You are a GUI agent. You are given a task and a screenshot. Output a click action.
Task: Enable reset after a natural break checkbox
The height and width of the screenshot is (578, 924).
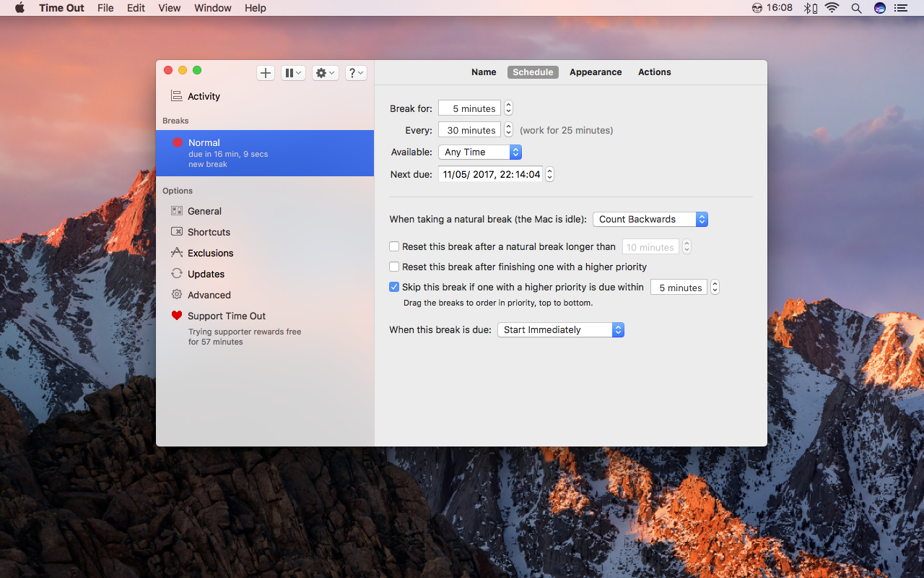click(x=394, y=246)
